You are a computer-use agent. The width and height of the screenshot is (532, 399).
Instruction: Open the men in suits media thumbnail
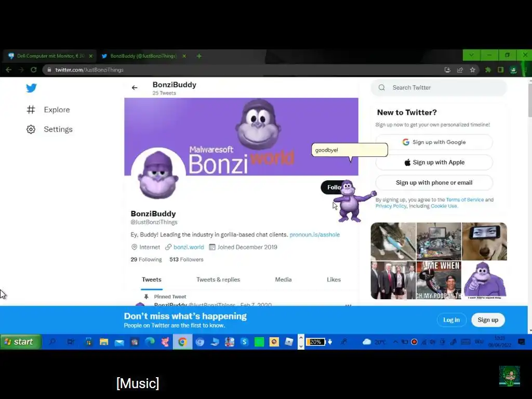393,280
